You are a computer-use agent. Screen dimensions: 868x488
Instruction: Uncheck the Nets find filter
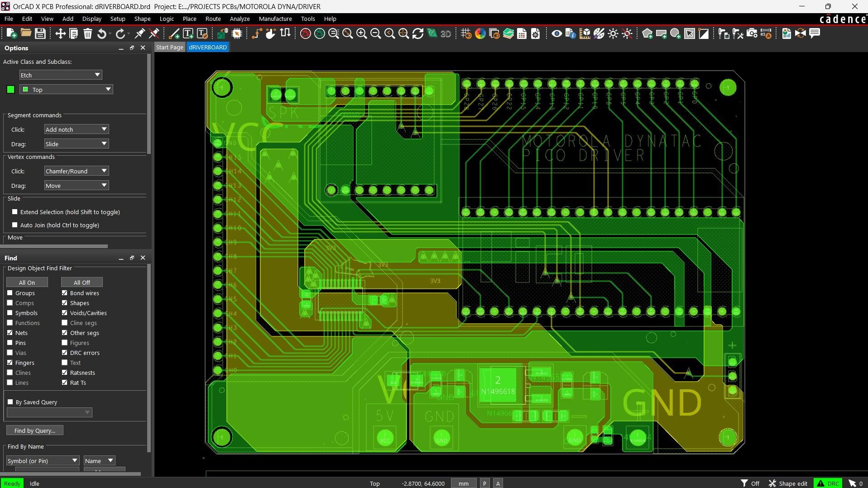[10, 333]
